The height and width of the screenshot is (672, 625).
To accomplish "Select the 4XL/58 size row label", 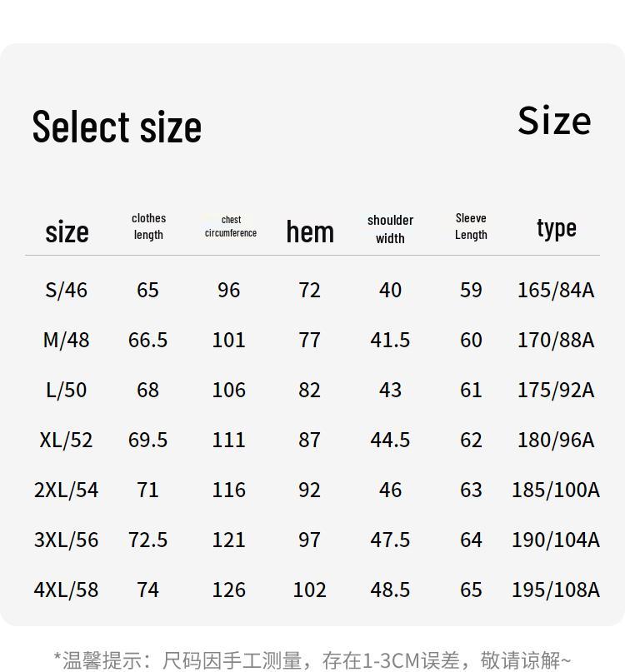I will (x=66, y=590).
